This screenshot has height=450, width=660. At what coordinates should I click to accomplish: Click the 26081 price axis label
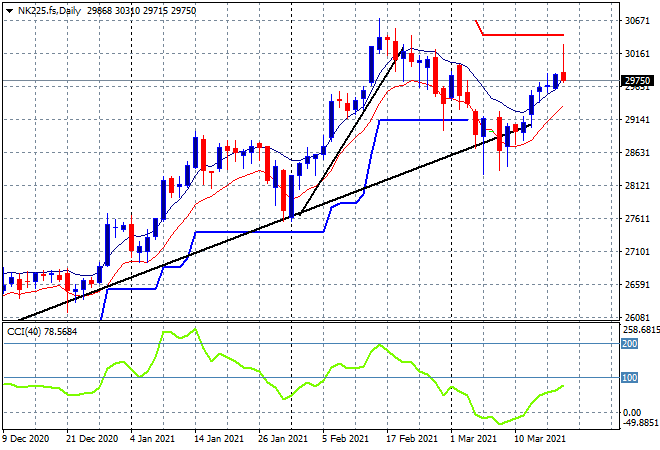[637, 317]
